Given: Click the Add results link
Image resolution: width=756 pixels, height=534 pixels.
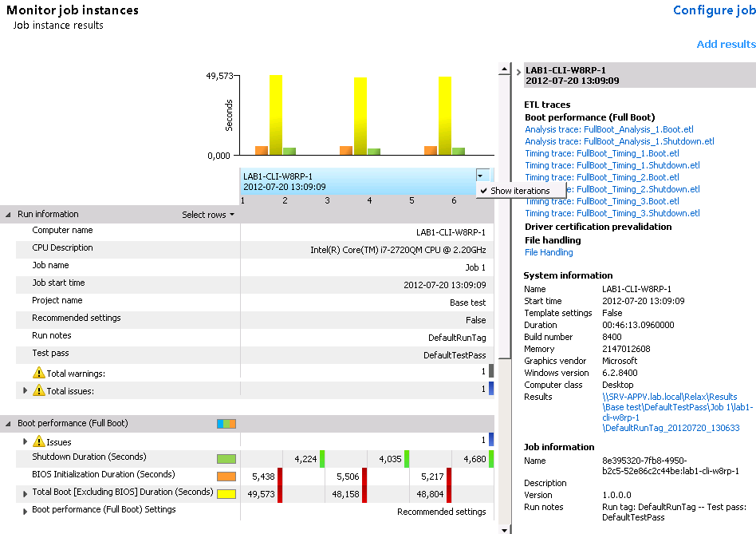Looking at the screenshot, I should point(726,44).
